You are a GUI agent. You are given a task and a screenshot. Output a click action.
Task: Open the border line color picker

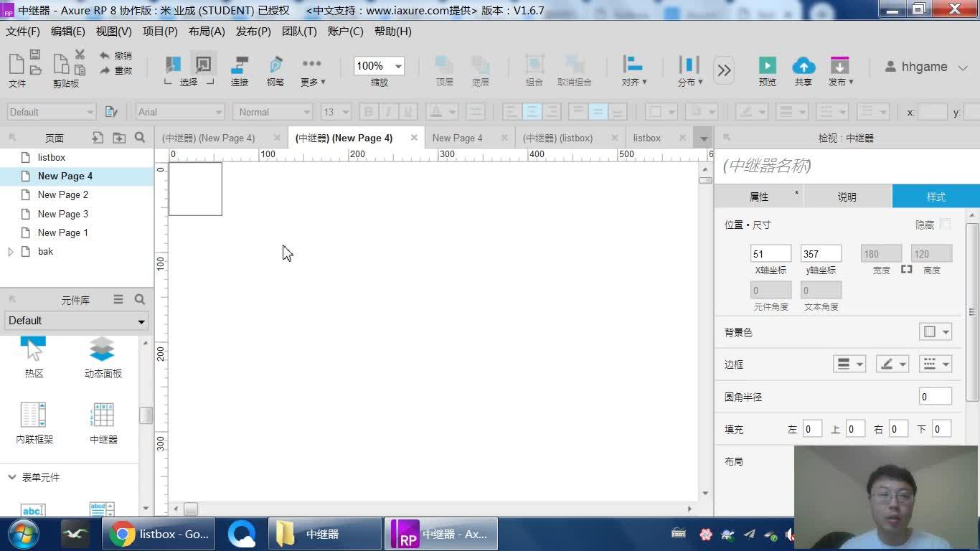(x=892, y=364)
